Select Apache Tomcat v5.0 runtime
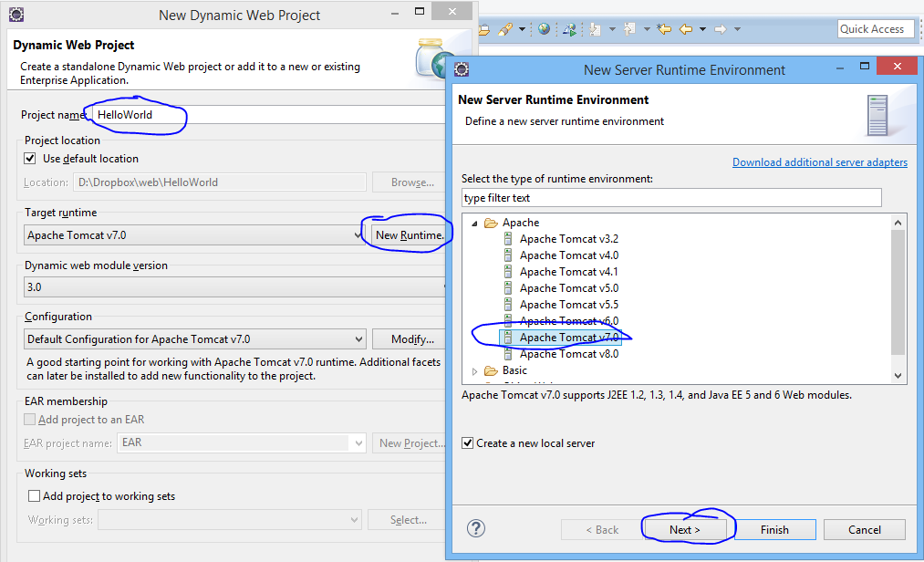 568,288
